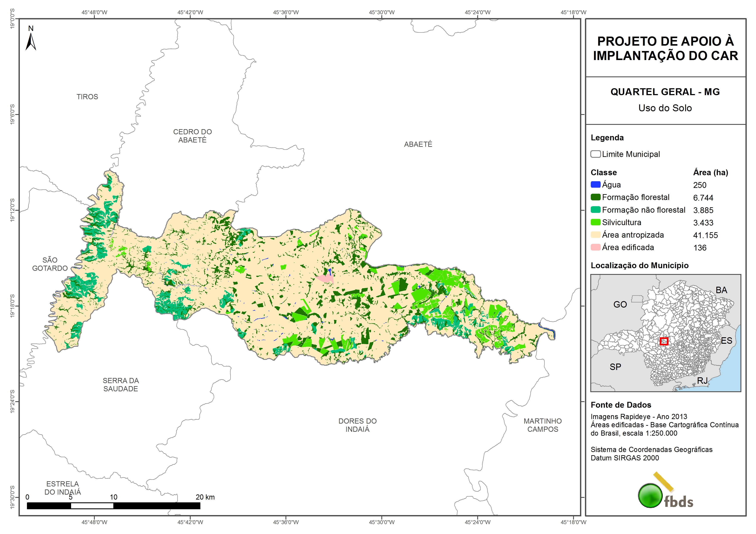756x534 pixels.
Task: Click the DORES DO INDAIÁ label
Action: (357, 425)
